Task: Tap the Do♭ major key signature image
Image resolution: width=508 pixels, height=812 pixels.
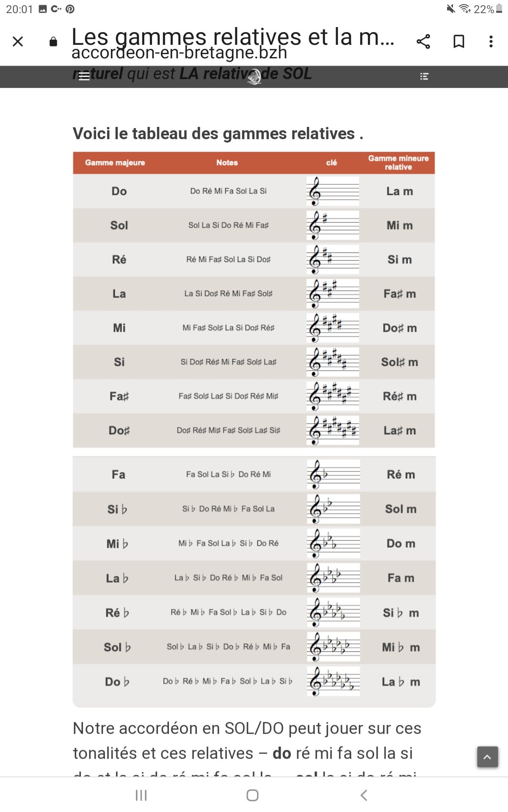Action: (x=334, y=681)
